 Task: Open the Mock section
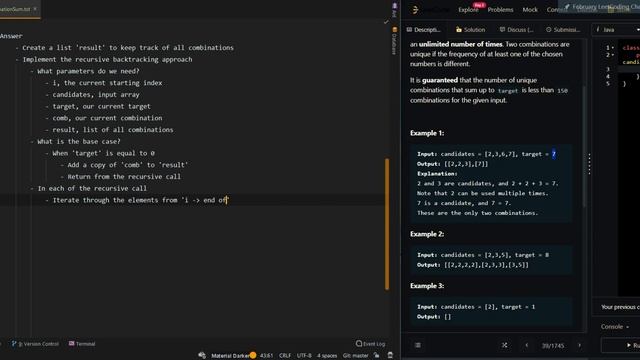[530, 9]
